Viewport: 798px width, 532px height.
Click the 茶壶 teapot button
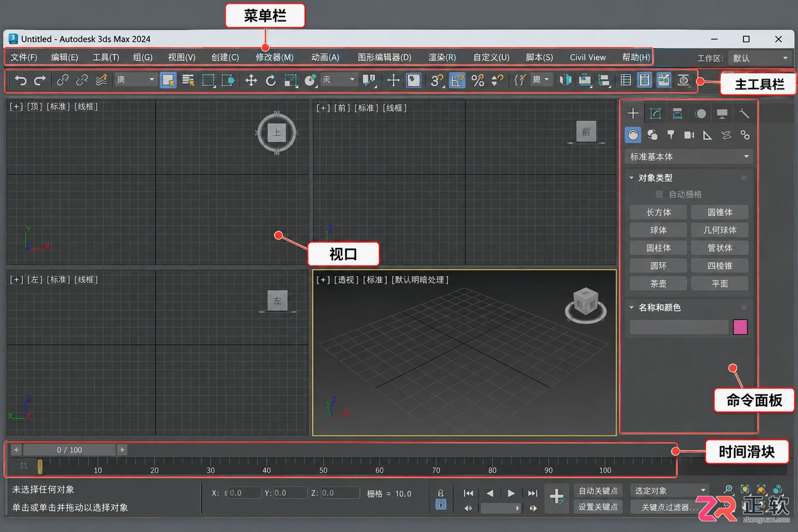pos(658,283)
